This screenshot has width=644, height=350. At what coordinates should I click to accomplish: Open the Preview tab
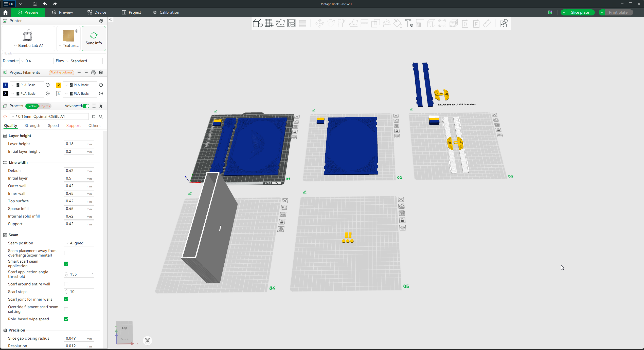[63, 12]
